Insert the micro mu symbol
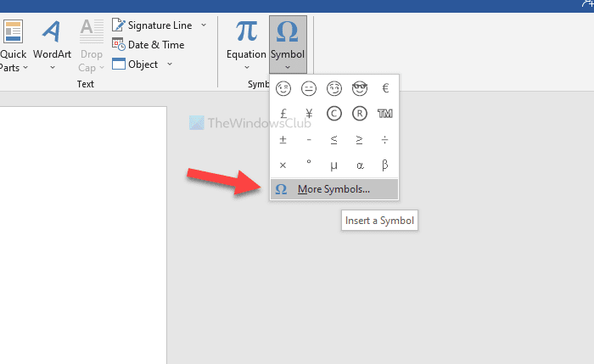594x364 pixels. [x=334, y=166]
